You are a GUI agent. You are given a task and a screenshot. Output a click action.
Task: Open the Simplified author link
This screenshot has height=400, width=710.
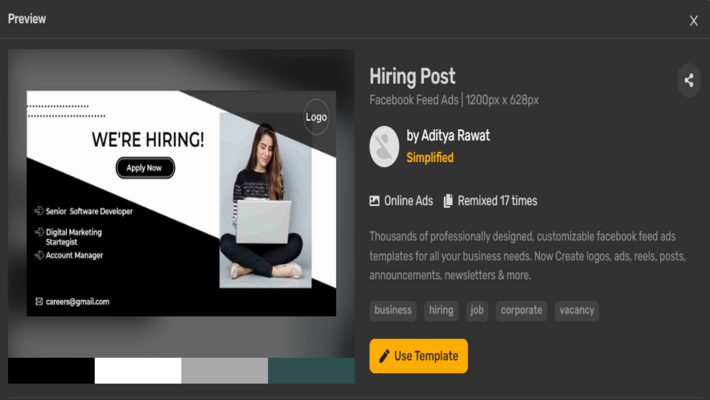(430, 158)
